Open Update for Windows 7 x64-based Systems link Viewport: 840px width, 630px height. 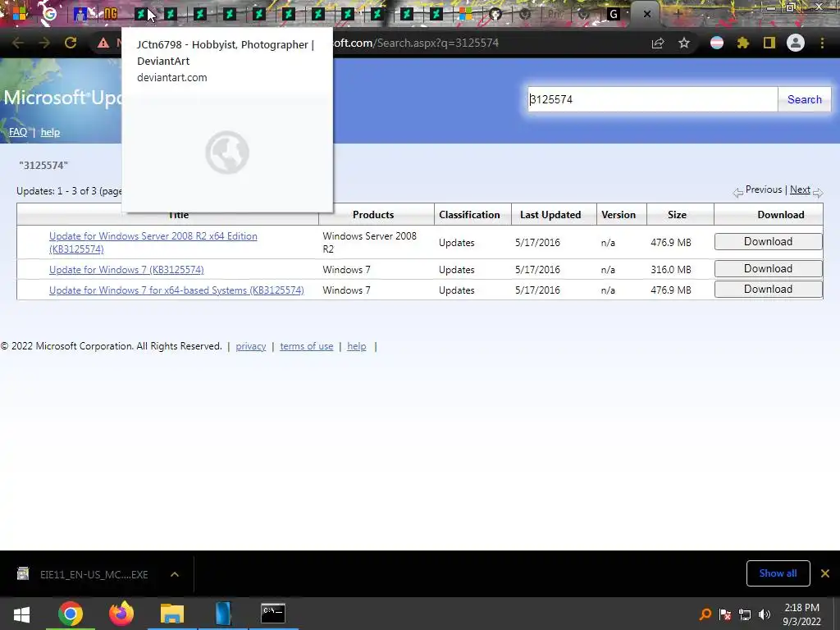click(x=176, y=290)
